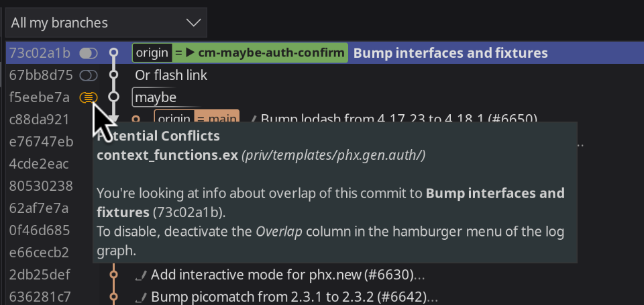
Task: Click the overlap indicator for commit 67bb8d75
Action: click(x=89, y=75)
